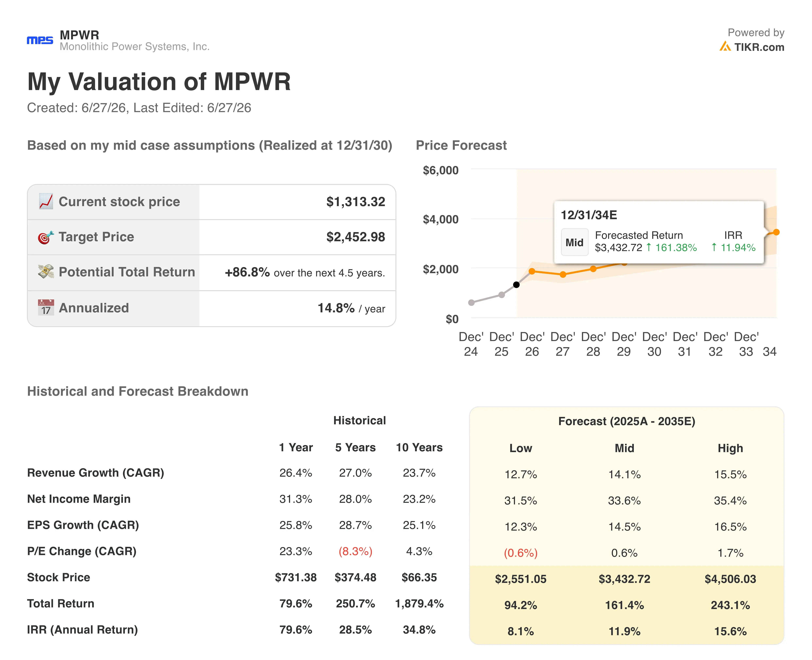Click the 243.1% high total return
The image size is (812, 660).
pyautogui.click(x=730, y=605)
